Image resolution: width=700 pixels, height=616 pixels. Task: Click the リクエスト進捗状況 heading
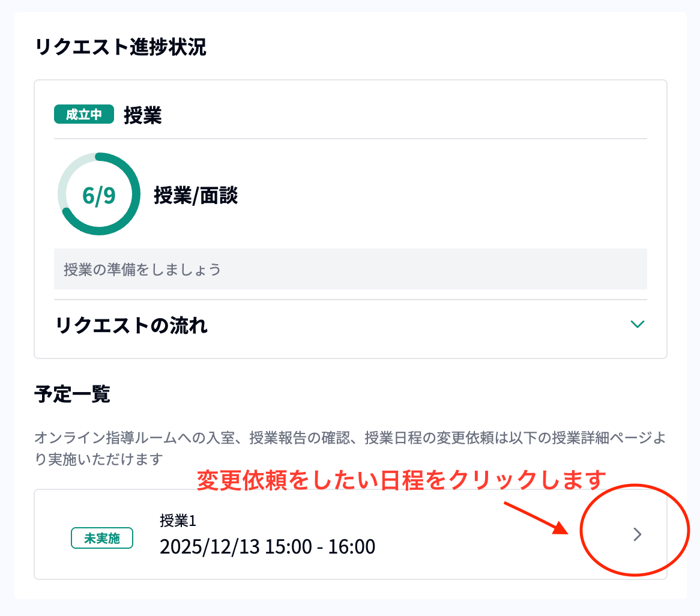pos(121,47)
